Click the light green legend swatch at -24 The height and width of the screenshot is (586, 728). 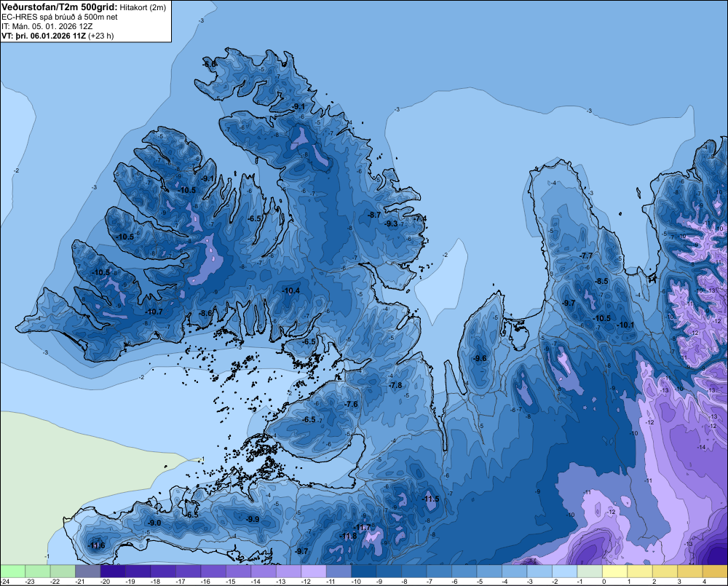point(12,571)
